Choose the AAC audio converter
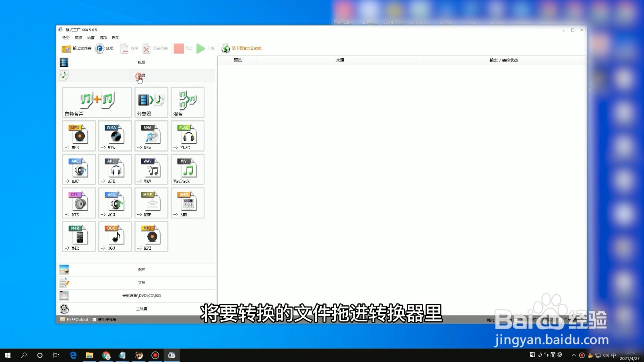 click(x=78, y=169)
